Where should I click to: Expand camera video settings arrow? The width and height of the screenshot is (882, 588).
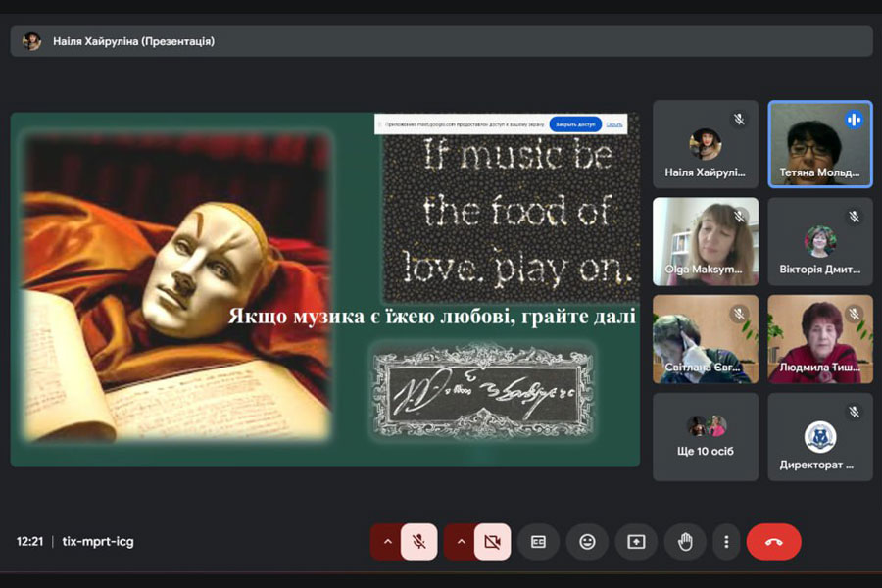coord(460,542)
